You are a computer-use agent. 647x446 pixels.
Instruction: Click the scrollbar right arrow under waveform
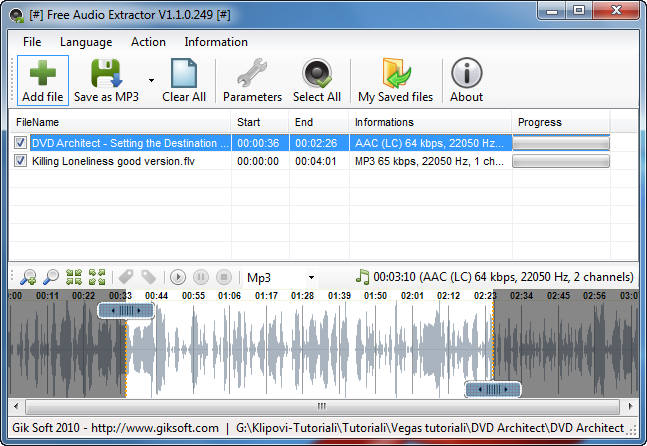(x=630, y=406)
